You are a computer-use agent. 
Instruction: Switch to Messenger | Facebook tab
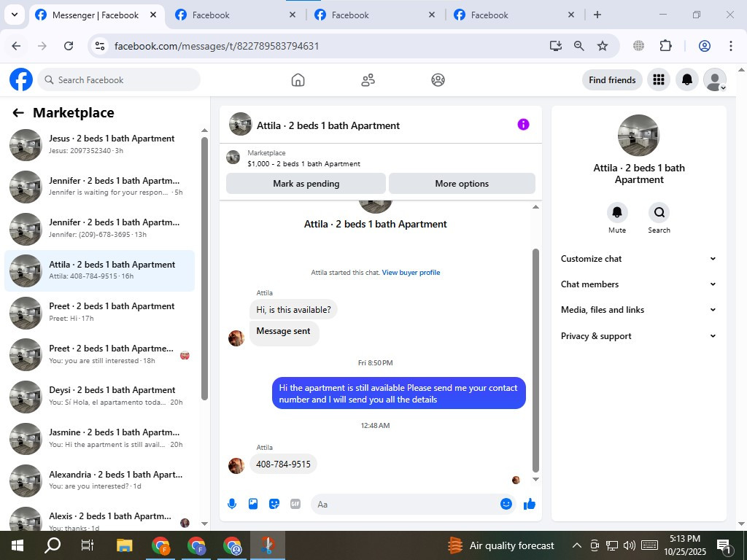click(x=96, y=15)
